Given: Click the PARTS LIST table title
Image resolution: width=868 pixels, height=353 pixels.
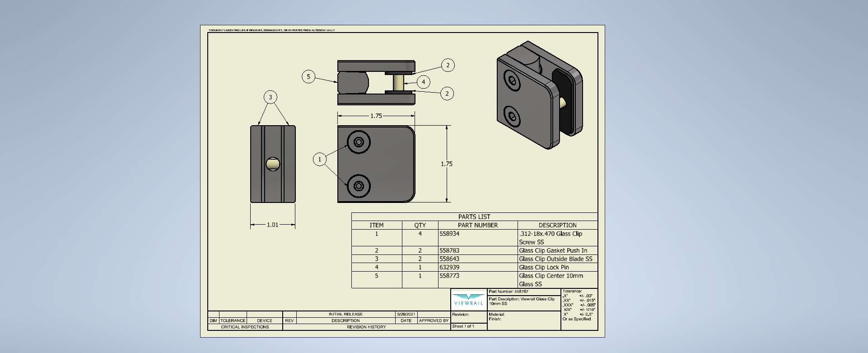Looking at the screenshot, I should (x=474, y=217).
